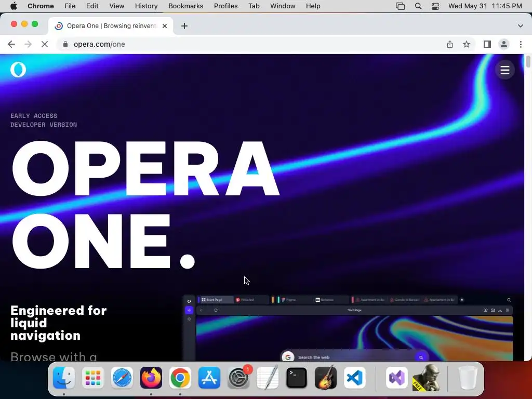Open System Preferences from the Dock
This screenshot has width=532, height=399.
pos(238,378)
